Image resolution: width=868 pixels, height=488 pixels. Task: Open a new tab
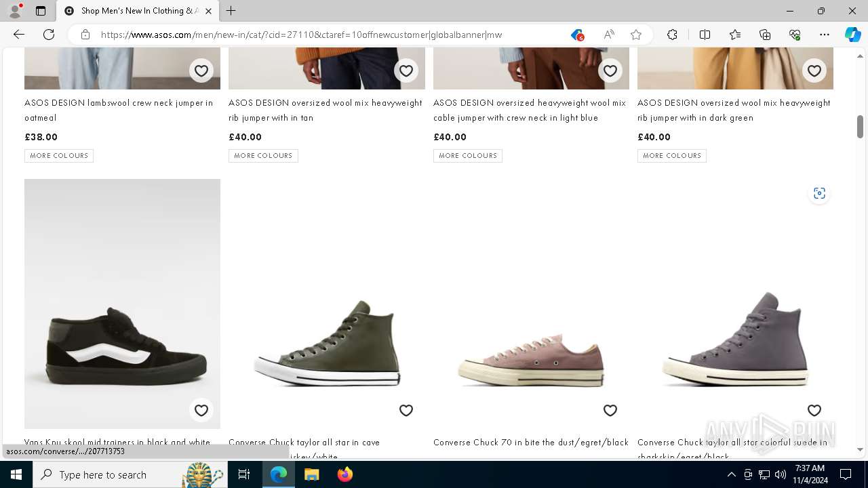pos(231,11)
